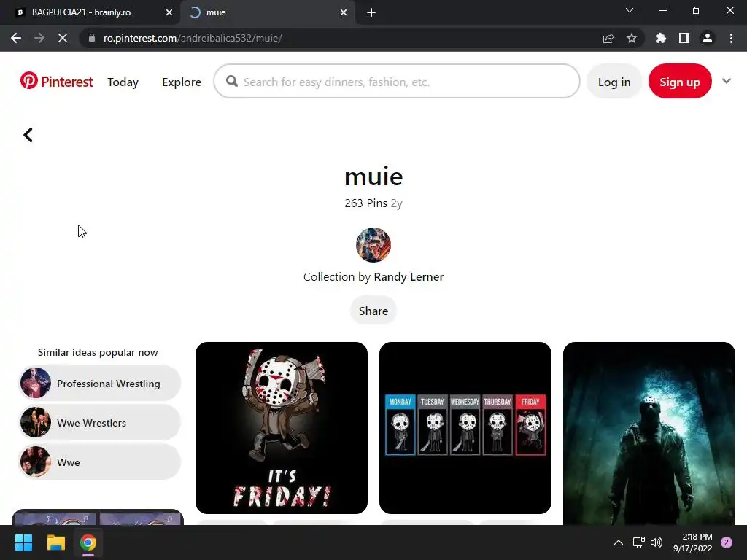Close the muie tab
The image size is (747, 560).
click(344, 12)
